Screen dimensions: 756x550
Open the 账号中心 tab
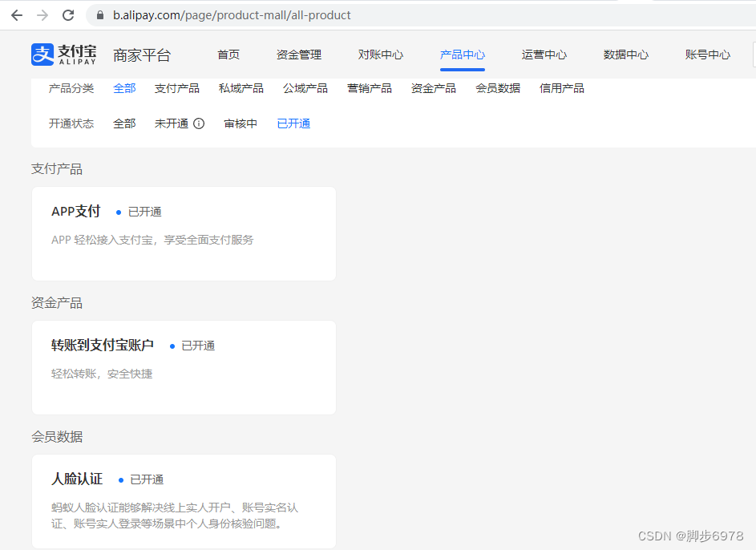coord(707,55)
